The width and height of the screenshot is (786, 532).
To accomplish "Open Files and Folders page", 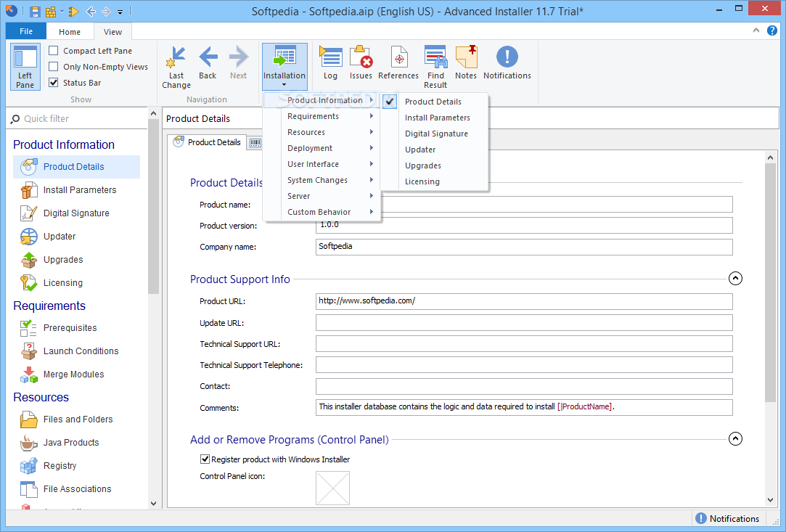I will pos(76,420).
